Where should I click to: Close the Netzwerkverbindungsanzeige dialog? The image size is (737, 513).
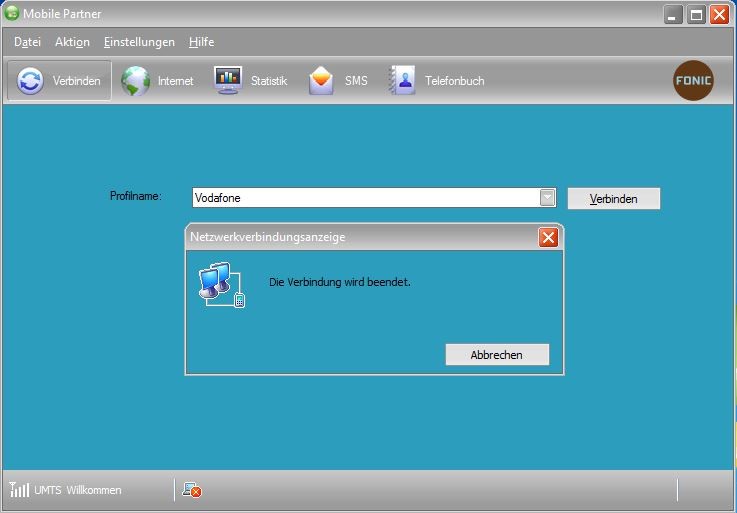point(548,237)
